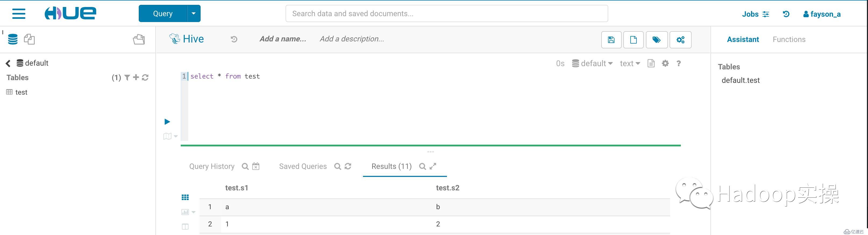The height and width of the screenshot is (235, 868).
Task: Expand the default database dropdown
Action: pos(592,63)
